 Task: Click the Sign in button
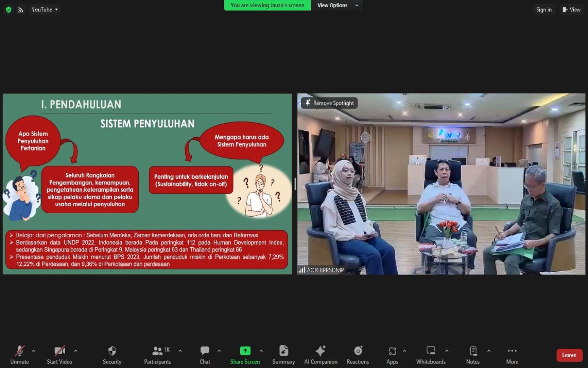[543, 10]
